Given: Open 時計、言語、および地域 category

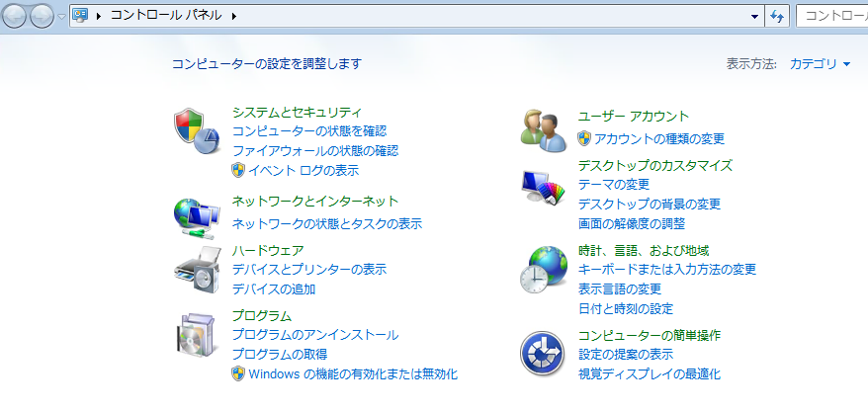Looking at the screenshot, I should (644, 251).
